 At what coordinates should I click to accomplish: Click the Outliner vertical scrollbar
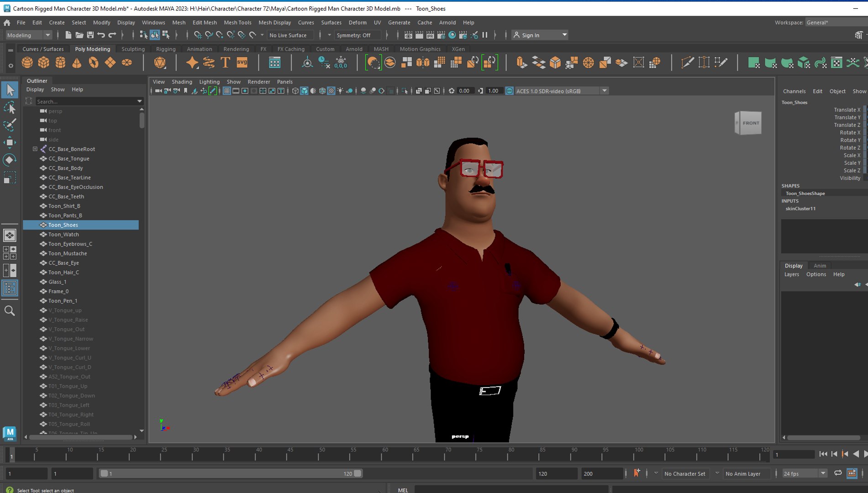(142, 120)
